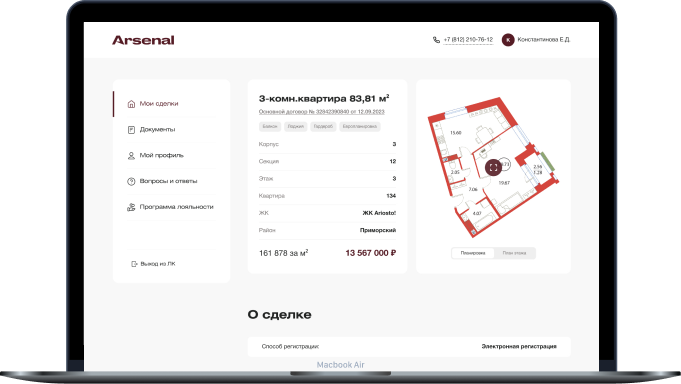Click the Секция 12 value

(393, 161)
